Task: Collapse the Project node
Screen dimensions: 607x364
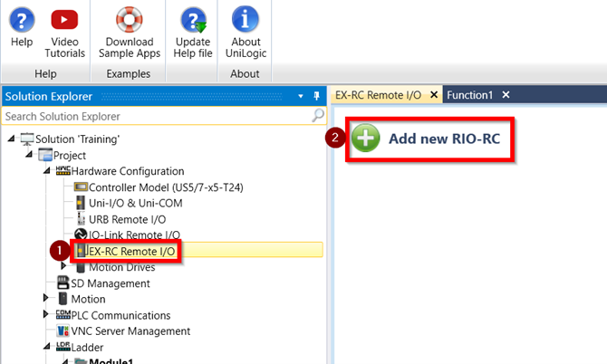Action: click(x=29, y=154)
